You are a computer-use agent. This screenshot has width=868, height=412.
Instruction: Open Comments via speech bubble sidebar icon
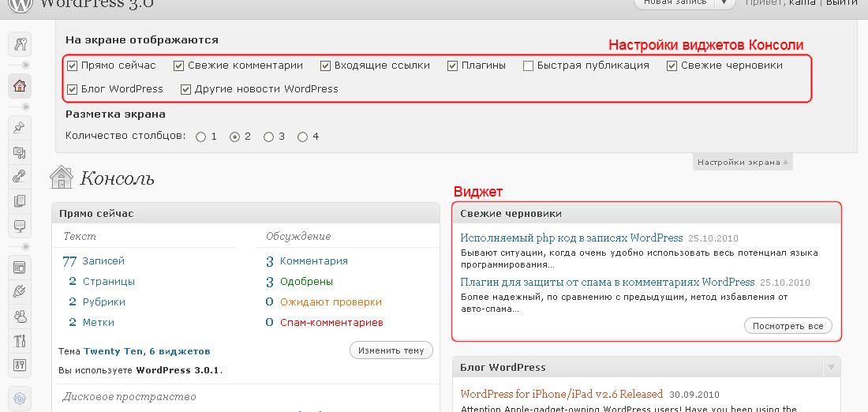(20, 226)
